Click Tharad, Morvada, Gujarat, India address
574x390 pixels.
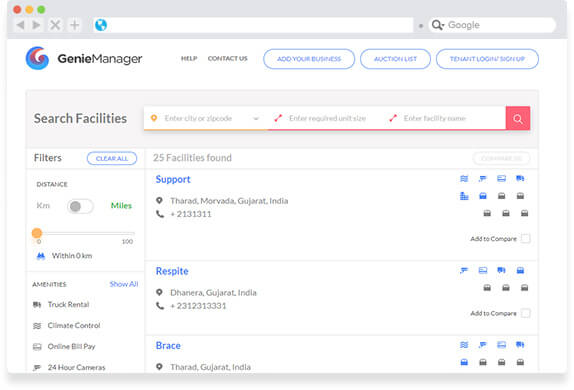(229, 201)
